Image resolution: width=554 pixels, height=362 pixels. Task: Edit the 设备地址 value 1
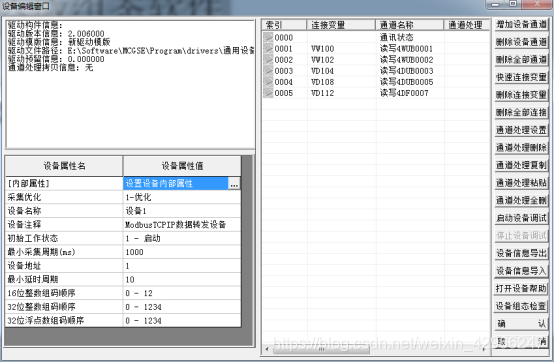pyautogui.click(x=182, y=266)
